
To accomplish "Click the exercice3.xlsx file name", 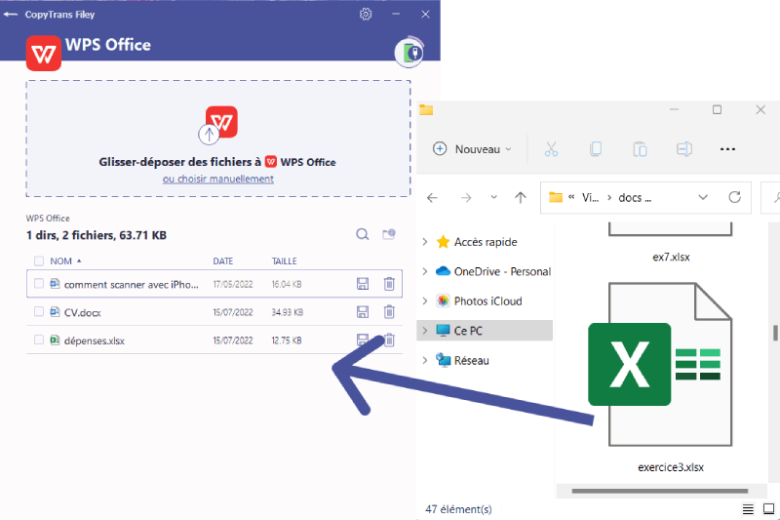I will tap(671, 467).
